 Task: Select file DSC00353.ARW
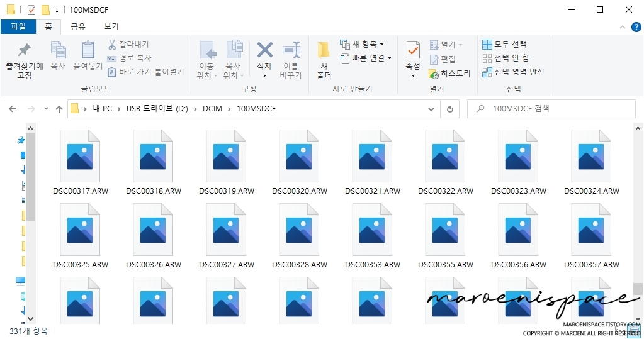tap(373, 236)
